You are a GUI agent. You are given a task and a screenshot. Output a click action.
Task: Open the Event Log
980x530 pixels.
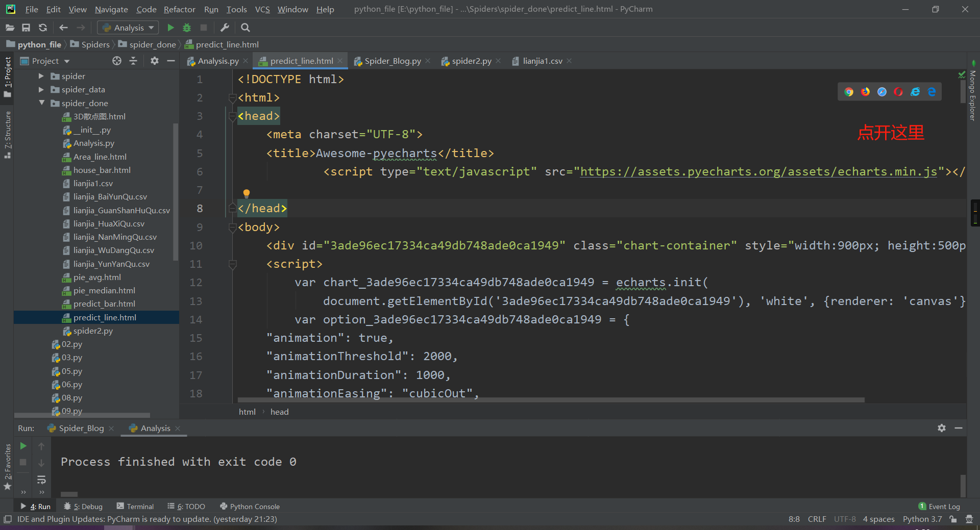point(939,507)
